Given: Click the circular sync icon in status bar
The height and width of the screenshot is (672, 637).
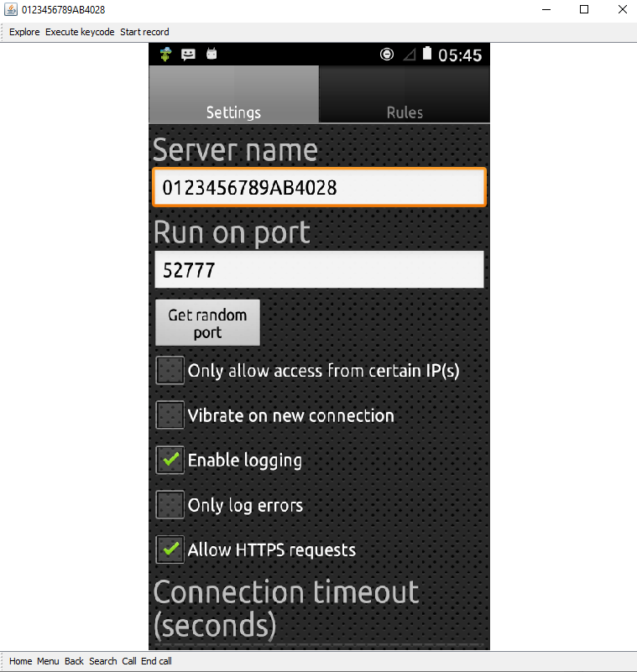Looking at the screenshot, I should click(x=387, y=55).
